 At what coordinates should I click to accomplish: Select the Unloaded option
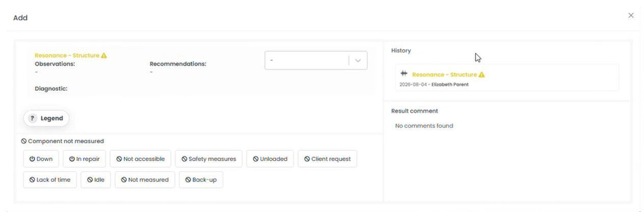click(270, 159)
